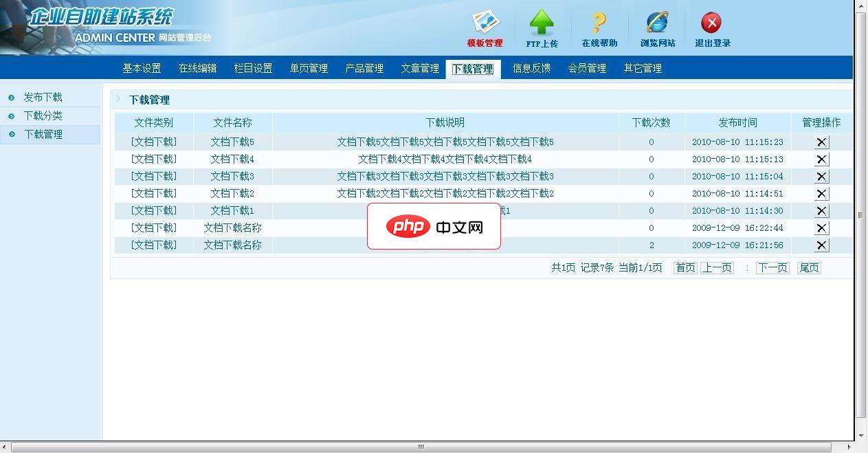Delete the 文档下载5 row with X icon
The width and height of the screenshot is (868, 453).
tap(821, 142)
